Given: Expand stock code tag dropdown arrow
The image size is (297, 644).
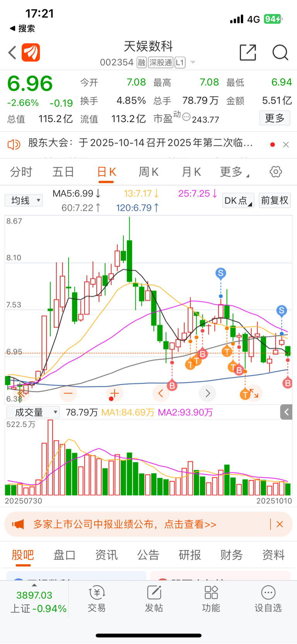Looking at the screenshot, I should tap(193, 62).
